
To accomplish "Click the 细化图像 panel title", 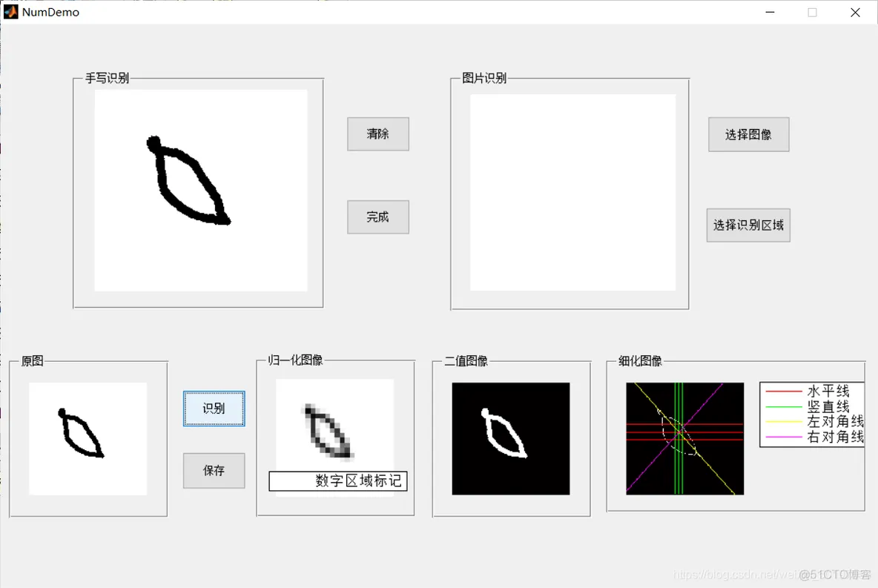I will tap(640, 361).
